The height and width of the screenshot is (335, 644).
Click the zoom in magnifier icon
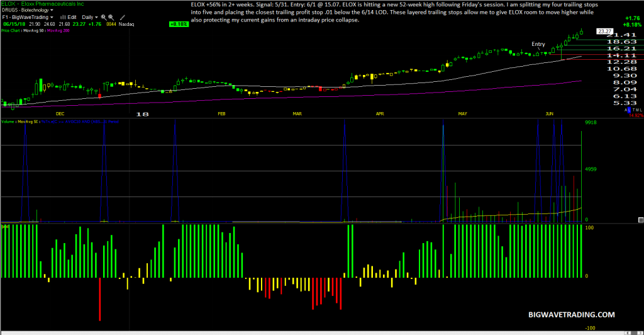click(104, 17)
